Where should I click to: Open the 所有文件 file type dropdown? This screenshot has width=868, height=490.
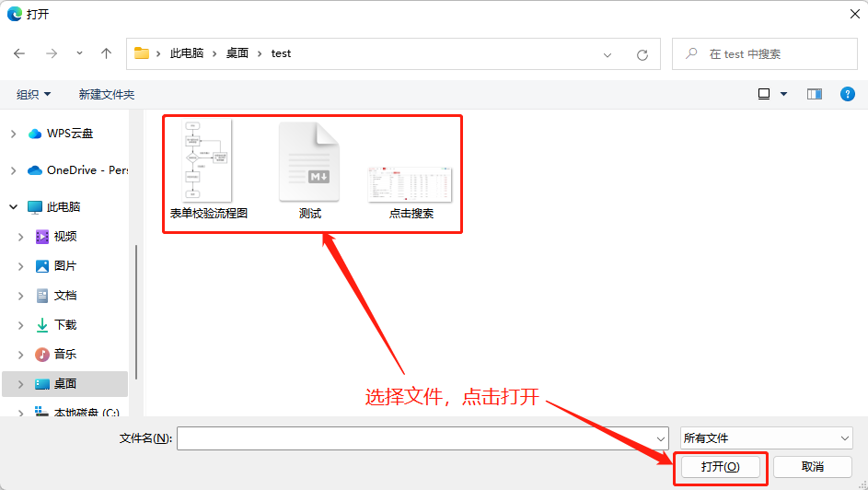point(766,438)
